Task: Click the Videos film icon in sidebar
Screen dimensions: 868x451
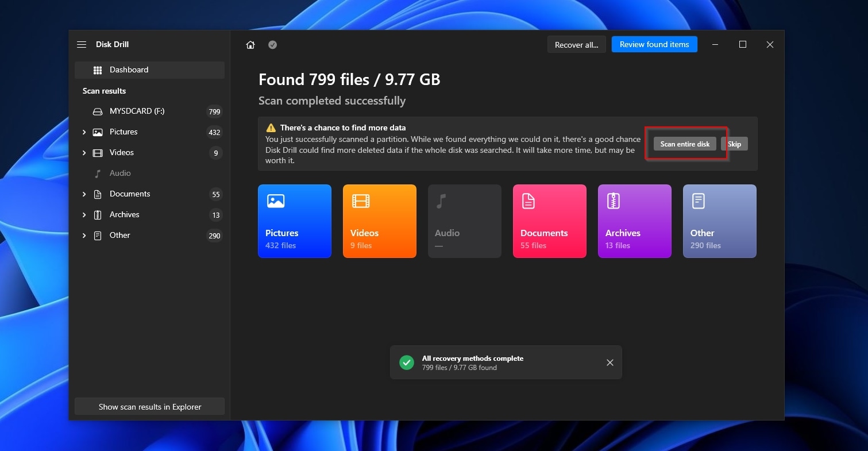Action: click(x=98, y=153)
